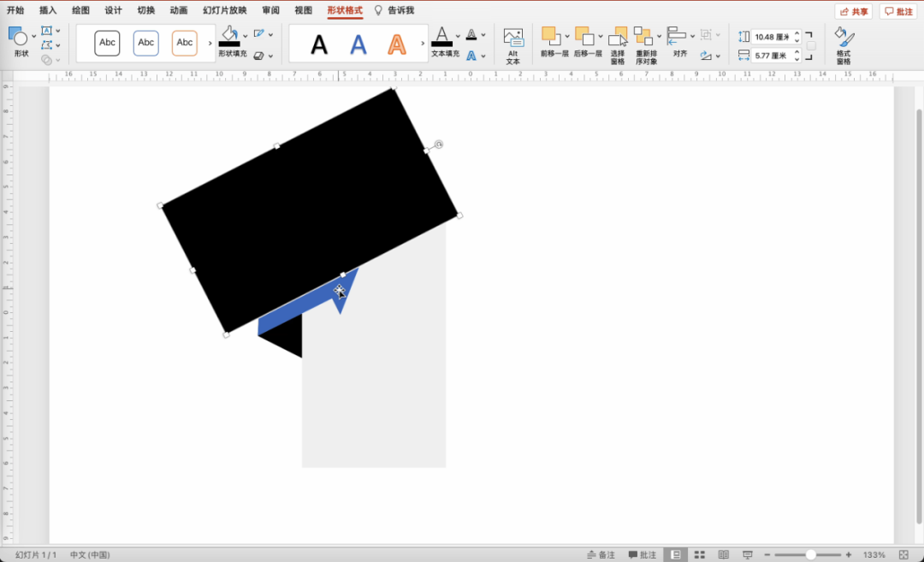Image resolution: width=924 pixels, height=562 pixels.
Task: Apply the blue A WordArt style
Action: pos(358,44)
